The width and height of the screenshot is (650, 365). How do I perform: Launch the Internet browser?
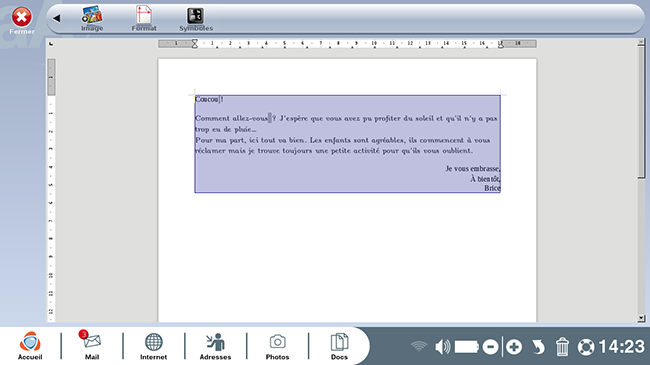[153, 346]
